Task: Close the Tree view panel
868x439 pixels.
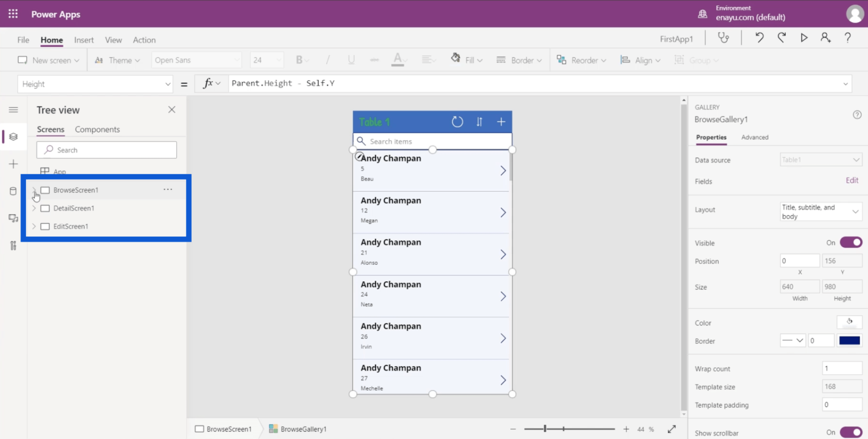Action: [172, 110]
